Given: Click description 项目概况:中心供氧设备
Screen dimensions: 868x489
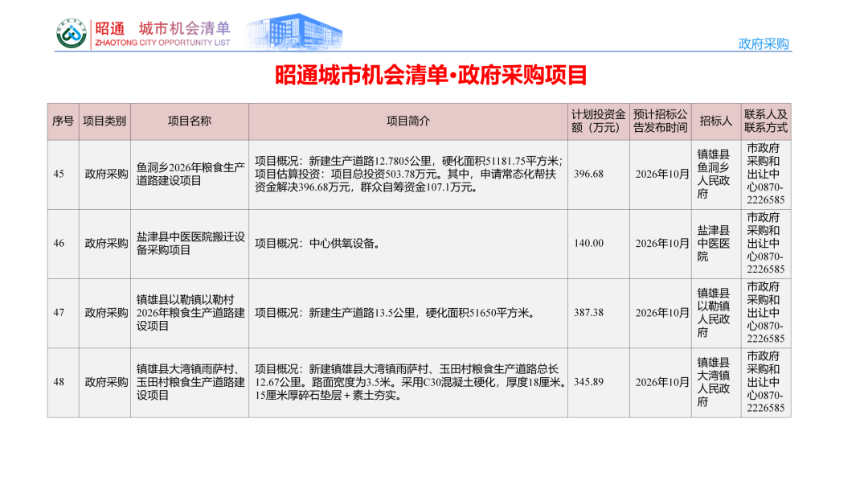Looking at the screenshot, I should coord(317,243).
